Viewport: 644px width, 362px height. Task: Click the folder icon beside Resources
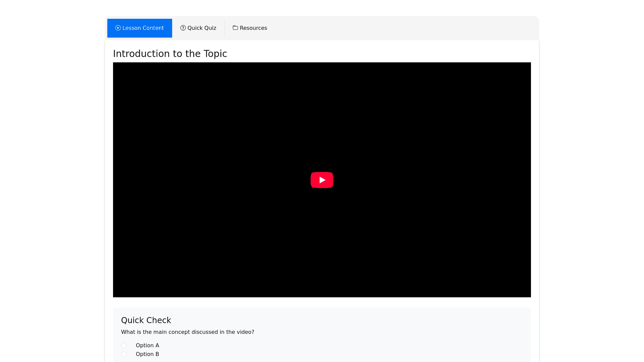[235, 28]
